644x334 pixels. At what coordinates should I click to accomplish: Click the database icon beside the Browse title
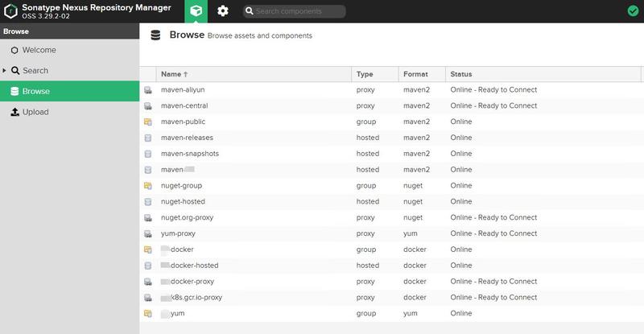click(x=155, y=35)
